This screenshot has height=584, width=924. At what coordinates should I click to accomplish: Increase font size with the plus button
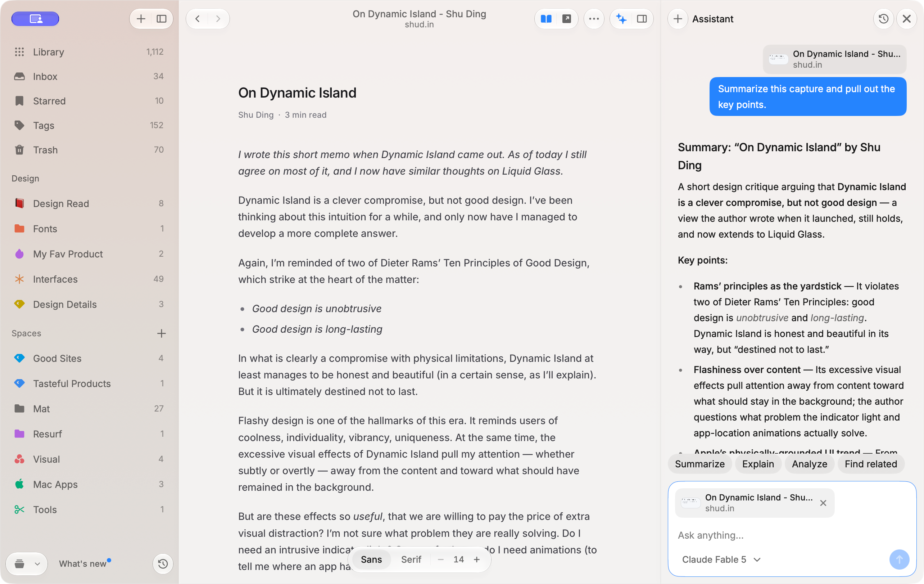(477, 560)
